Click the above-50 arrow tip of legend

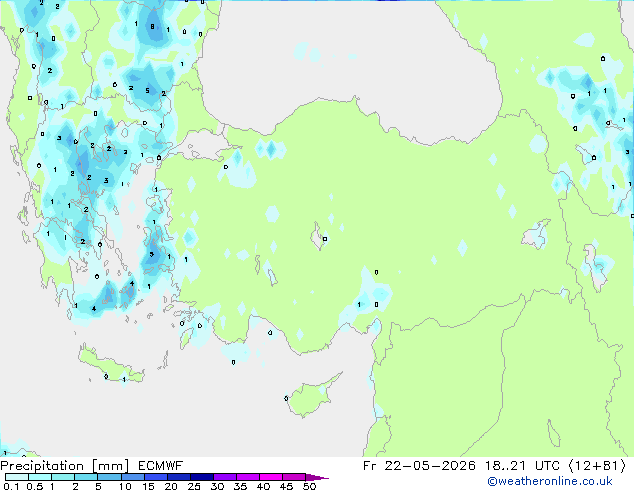pos(317,477)
